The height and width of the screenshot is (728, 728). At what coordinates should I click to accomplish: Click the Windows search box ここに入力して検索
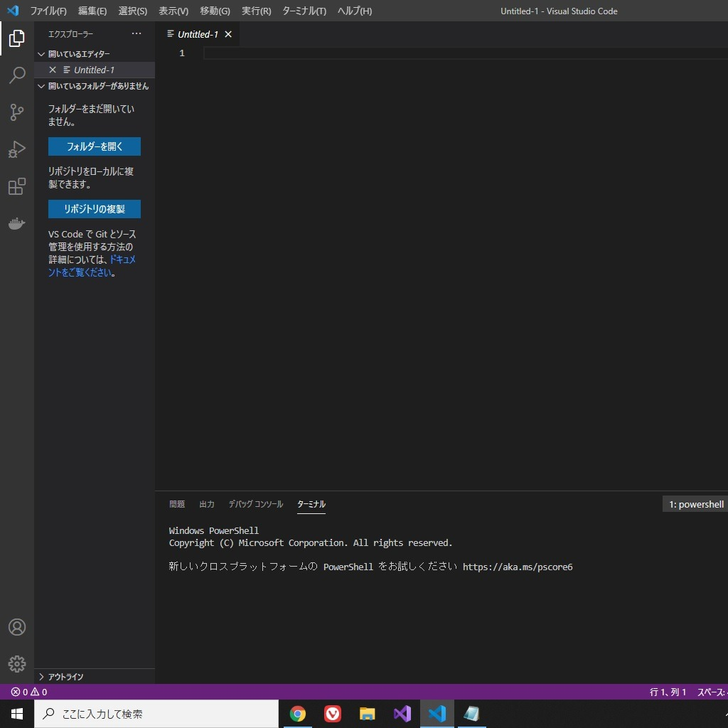(x=156, y=714)
